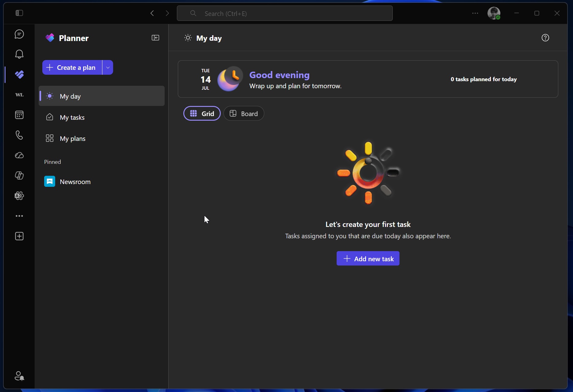Open My plans in navigation

(101, 138)
